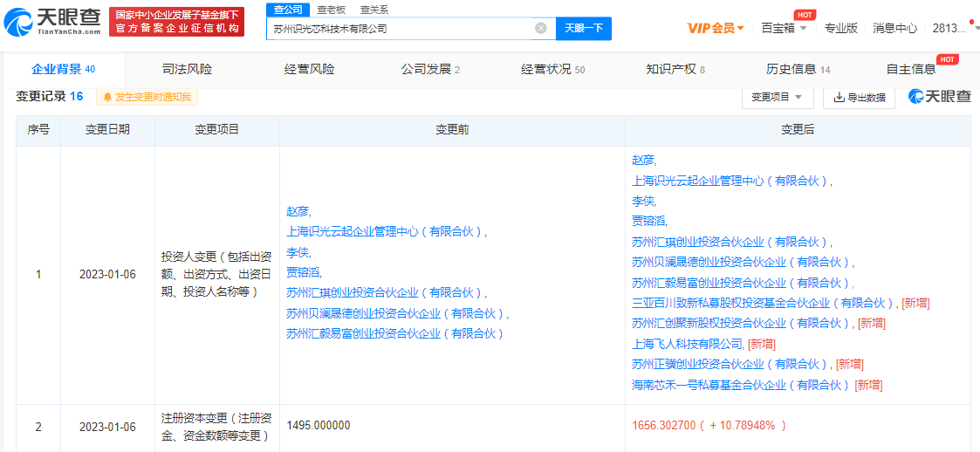Screen dimensions: 980x452
Task: Click 发生变更时通知我 button
Action: [x=147, y=97]
